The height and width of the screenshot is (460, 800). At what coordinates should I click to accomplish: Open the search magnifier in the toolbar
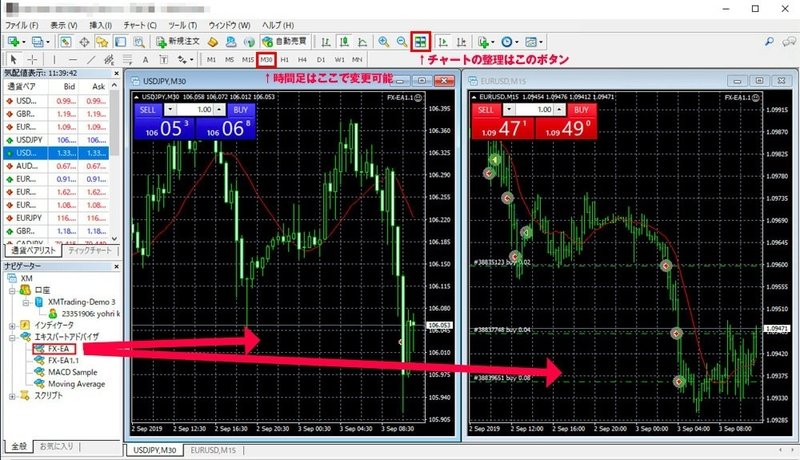click(x=769, y=42)
